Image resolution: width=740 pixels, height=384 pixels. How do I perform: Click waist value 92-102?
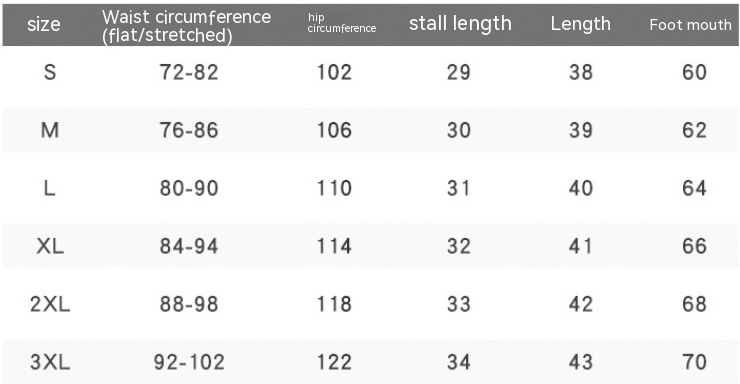pyautogui.click(x=189, y=362)
